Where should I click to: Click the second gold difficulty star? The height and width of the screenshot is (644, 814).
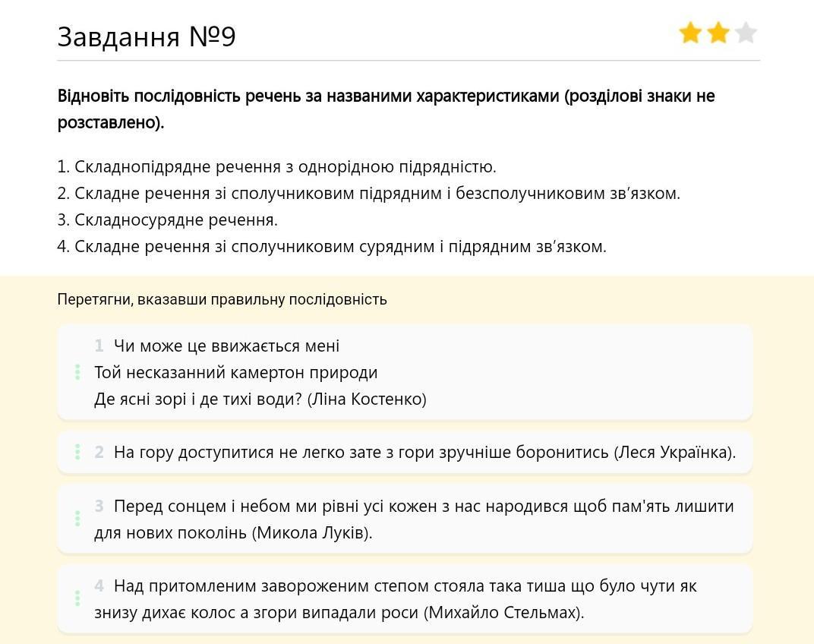tap(718, 33)
